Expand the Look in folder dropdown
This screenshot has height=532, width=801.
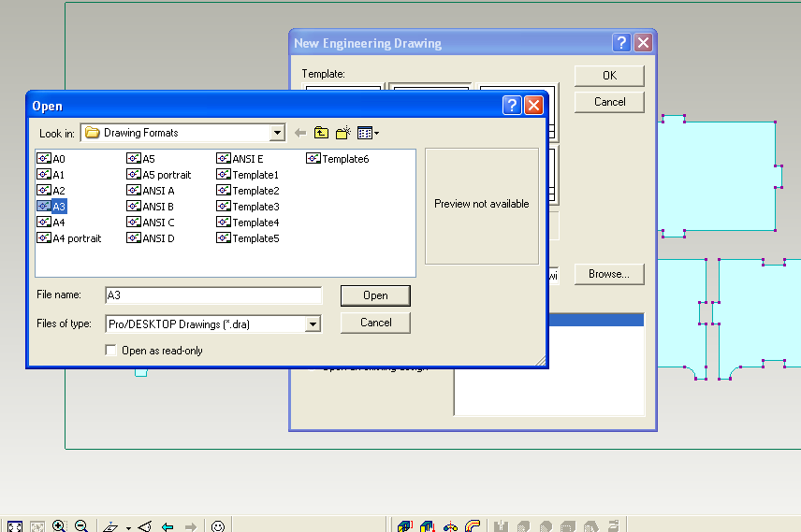click(x=277, y=133)
